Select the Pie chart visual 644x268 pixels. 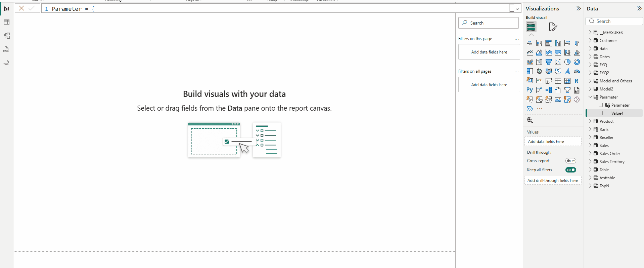[x=567, y=62]
